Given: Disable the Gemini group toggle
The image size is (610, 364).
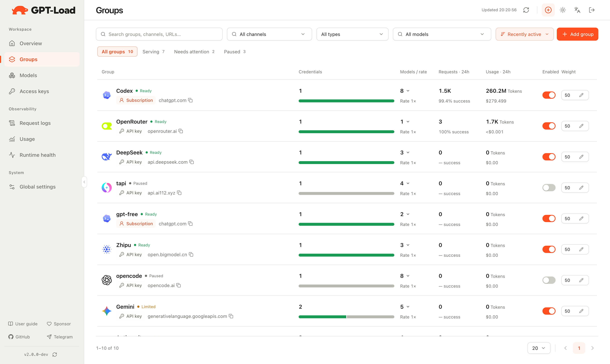Looking at the screenshot, I should pos(549,311).
